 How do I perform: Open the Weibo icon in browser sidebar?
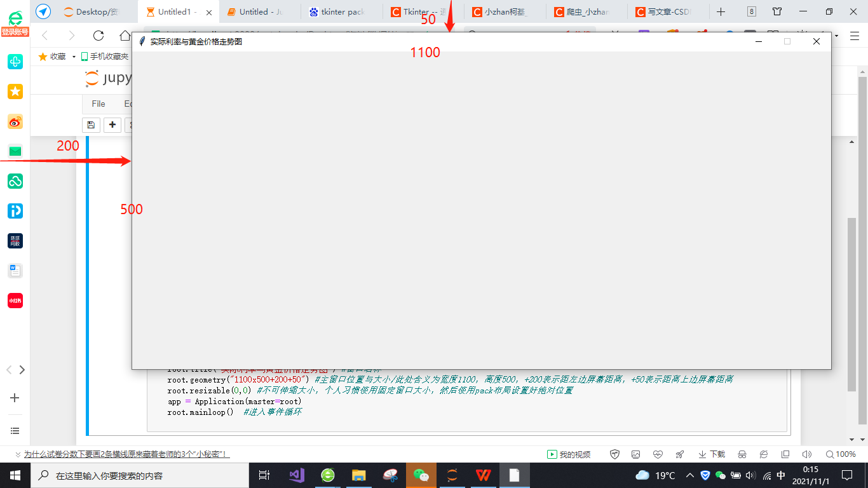tap(15, 121)
